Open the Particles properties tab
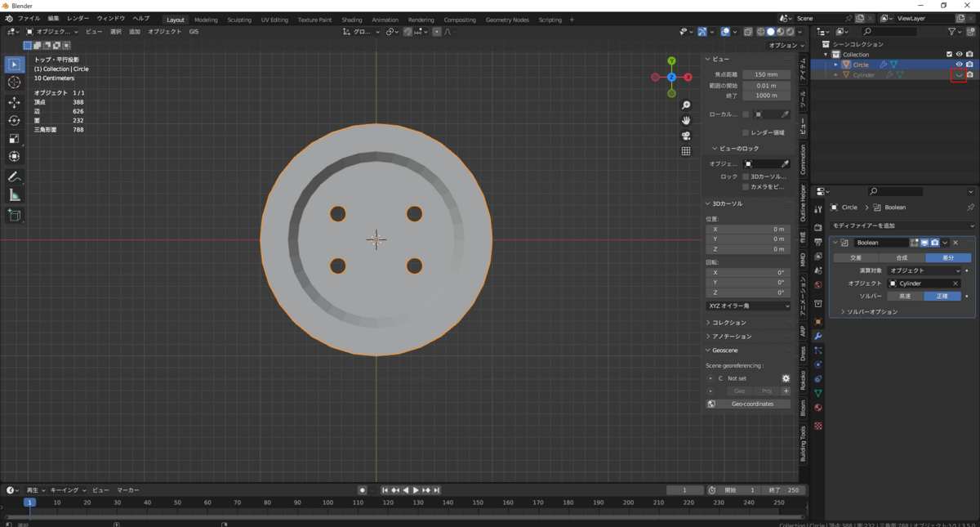Image resolution: width=980 pixels, height=527 pixels. point(818,351)
